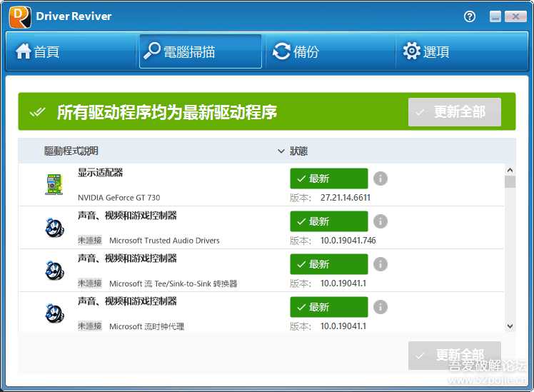Click 未連接 label beside Tee/Sink-to-Sink
534x392 pixels.
pyautogui.click(x=90, y=283)
